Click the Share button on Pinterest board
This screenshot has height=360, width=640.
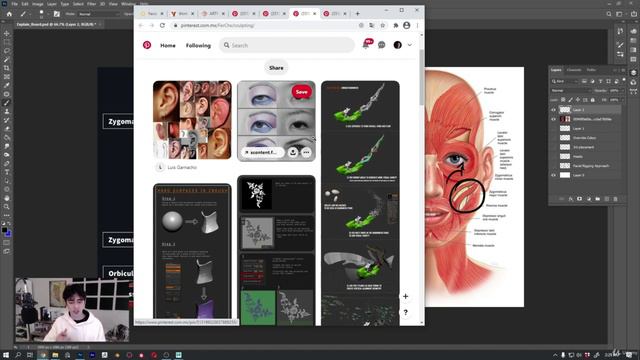(x=276, y=68)
